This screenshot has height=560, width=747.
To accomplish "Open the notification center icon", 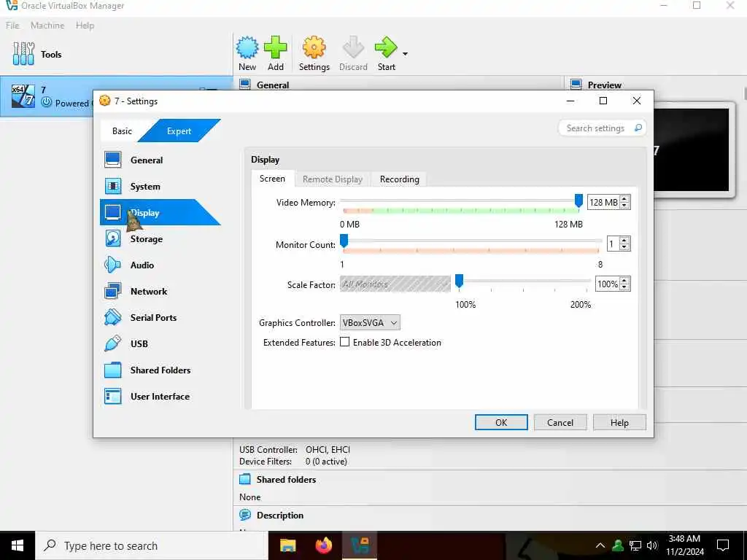I will click(x=723, y=545).
